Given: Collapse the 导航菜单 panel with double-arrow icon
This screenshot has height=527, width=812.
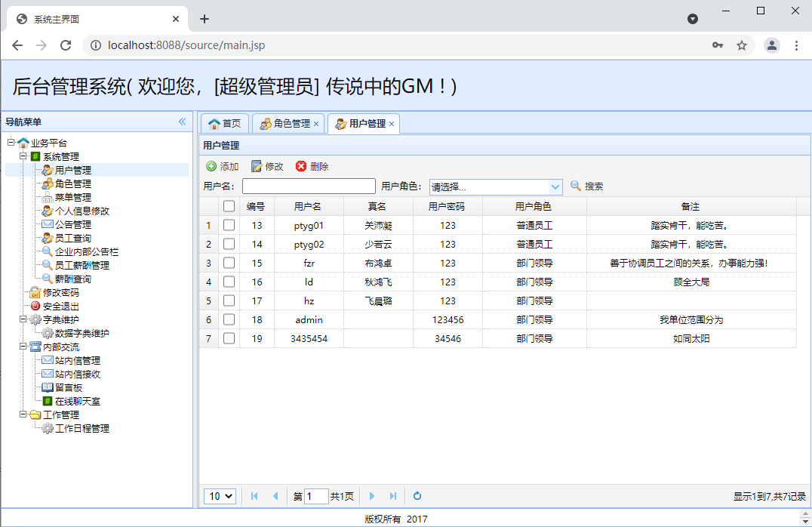Looking at the screenshot, I should (183, 122).
